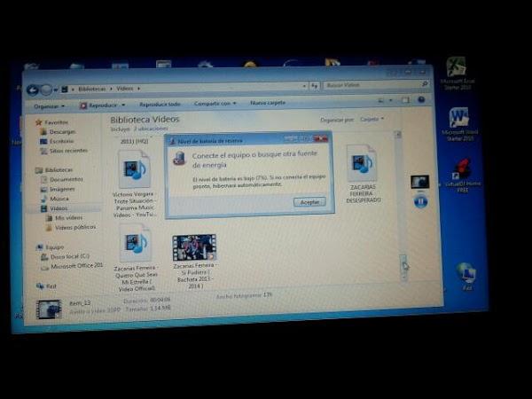Click the back navigation arrow in Explorer
The height and width of the screenshot is (399, 532).
[x=33, y=90]
